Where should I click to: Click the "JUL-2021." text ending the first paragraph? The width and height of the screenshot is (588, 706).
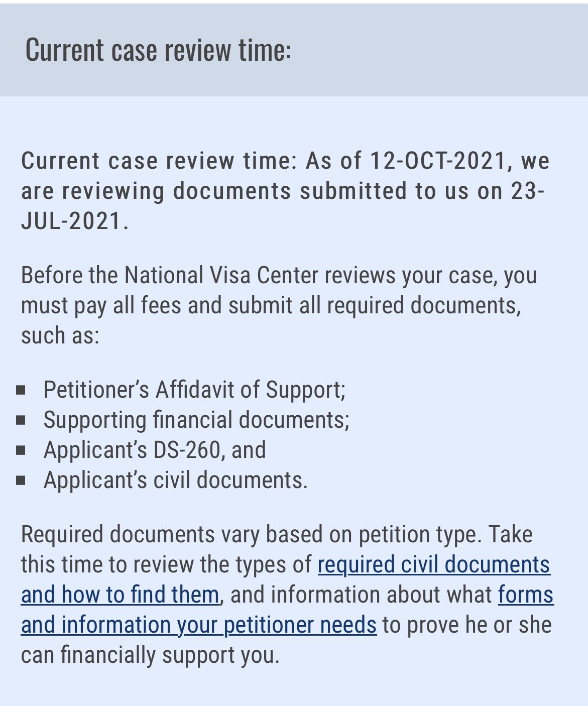(x=75, y=221)
